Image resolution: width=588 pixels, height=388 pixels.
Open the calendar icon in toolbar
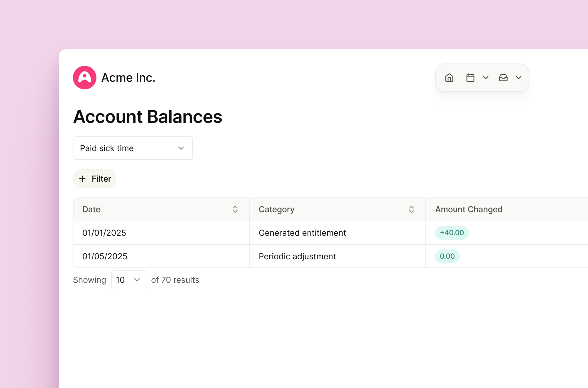[470, 78]
